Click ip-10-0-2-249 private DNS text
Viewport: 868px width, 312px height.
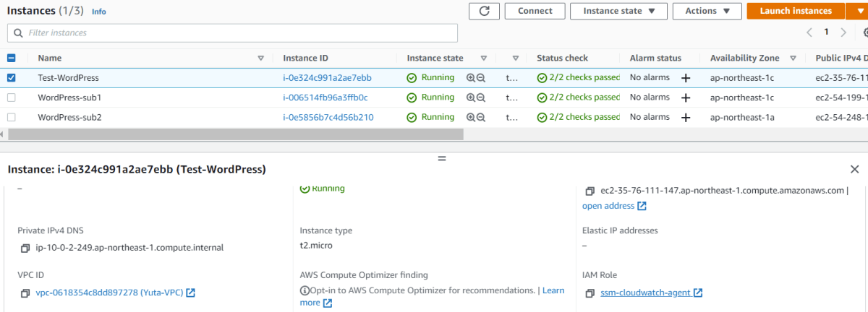pos(130,248)
